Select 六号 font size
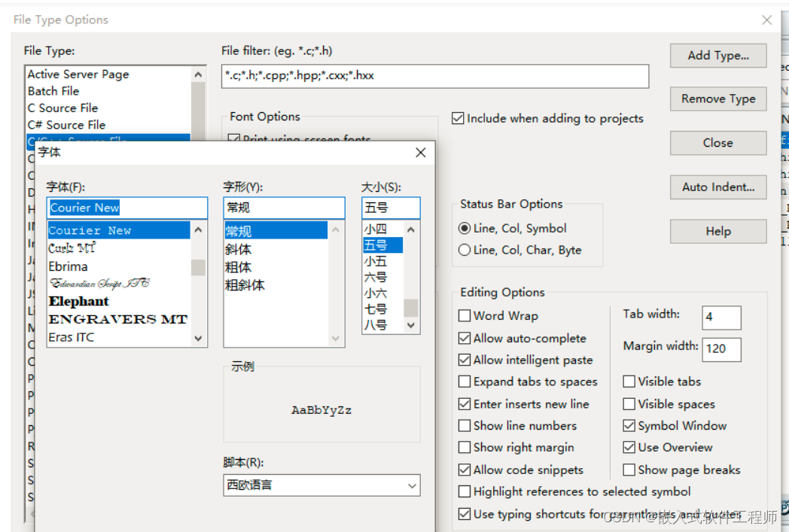Viewport: 789px width, 532px height. tap(382, 278)
